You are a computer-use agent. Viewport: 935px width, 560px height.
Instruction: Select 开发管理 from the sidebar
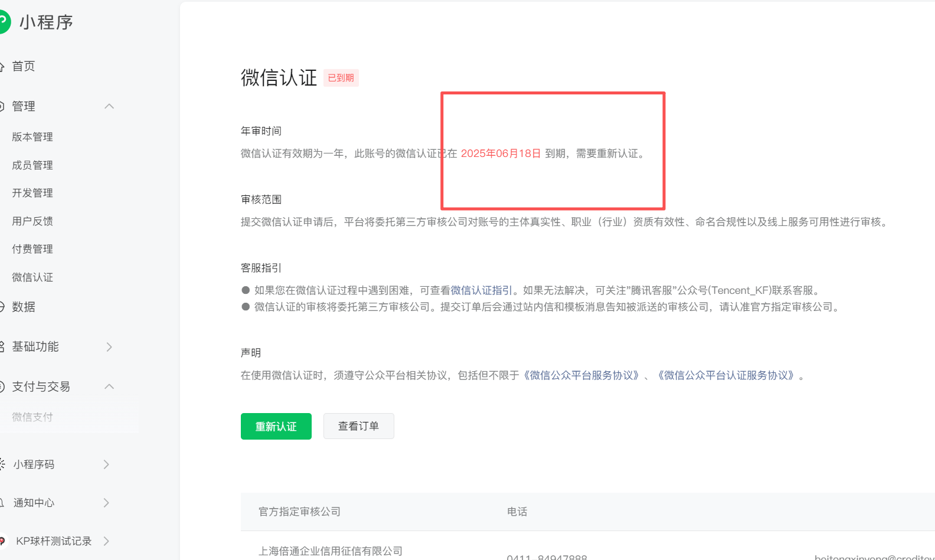32,193
